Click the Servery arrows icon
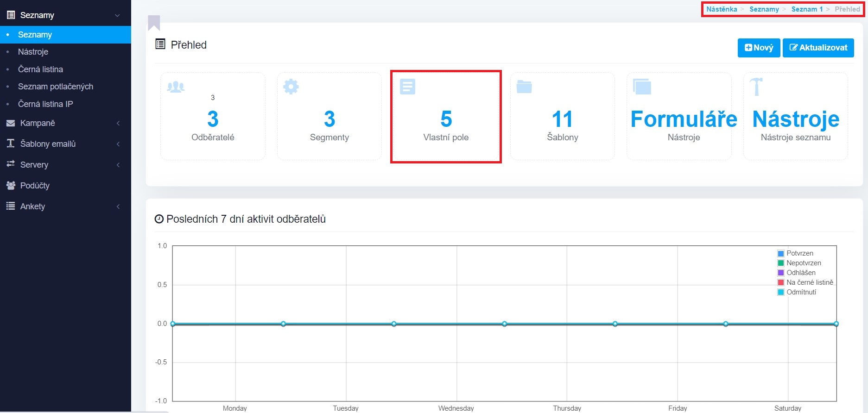The width and height of the screenshot is (868, 413). [11, 164]
